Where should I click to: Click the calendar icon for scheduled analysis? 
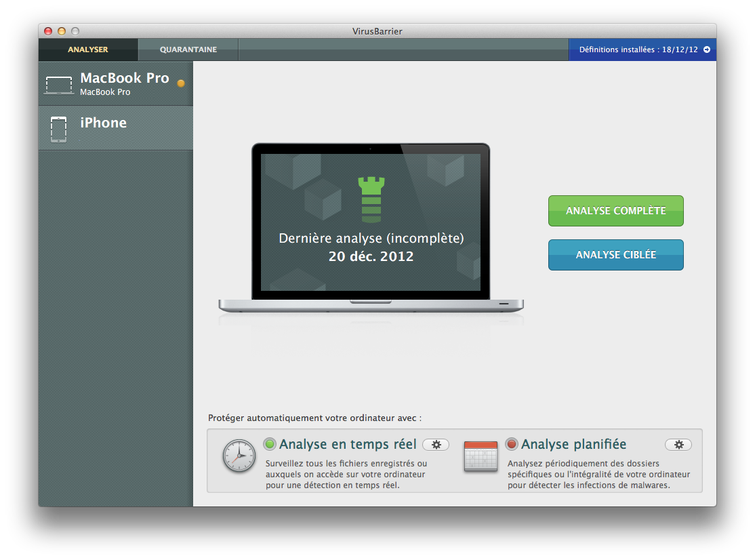[481, 456]
